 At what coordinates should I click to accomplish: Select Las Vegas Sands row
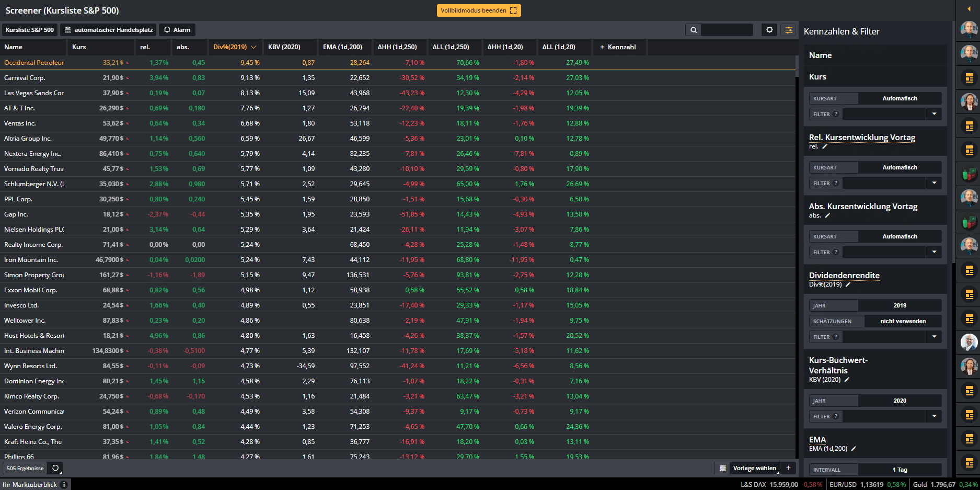[x=397, y=93]
